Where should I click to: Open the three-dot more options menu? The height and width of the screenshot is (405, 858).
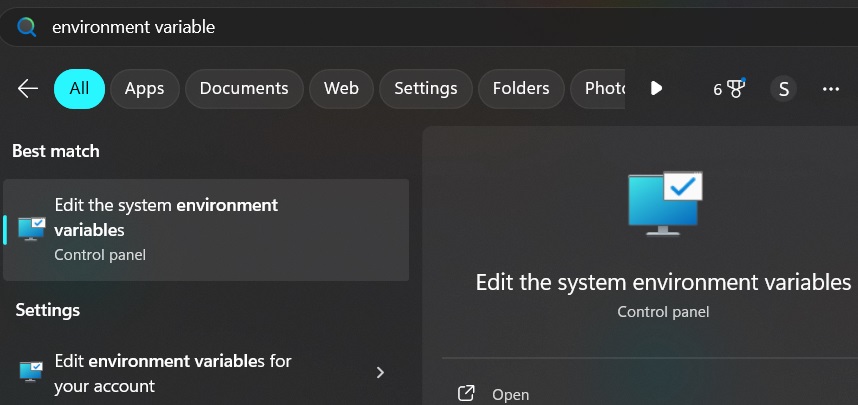tap(830, 89)
